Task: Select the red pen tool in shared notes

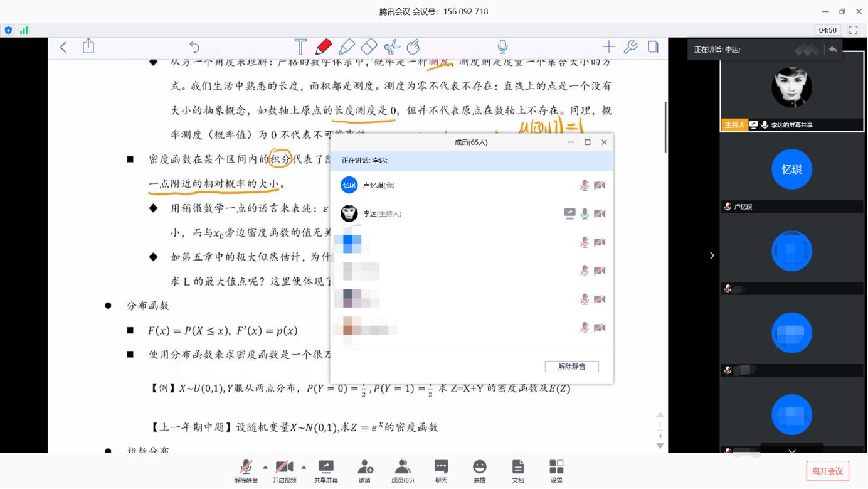Action: [x=324, y=47]
